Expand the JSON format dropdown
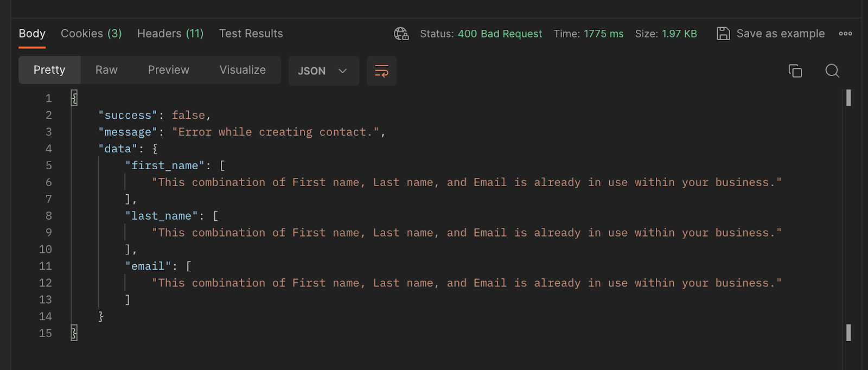The width and height of the screenshot is (868, 370). click(323, 71)
